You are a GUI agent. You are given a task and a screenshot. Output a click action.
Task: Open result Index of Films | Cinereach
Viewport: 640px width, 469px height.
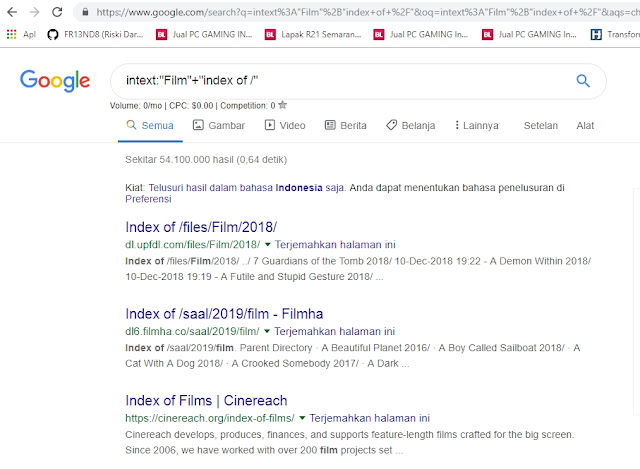[206, 400]
